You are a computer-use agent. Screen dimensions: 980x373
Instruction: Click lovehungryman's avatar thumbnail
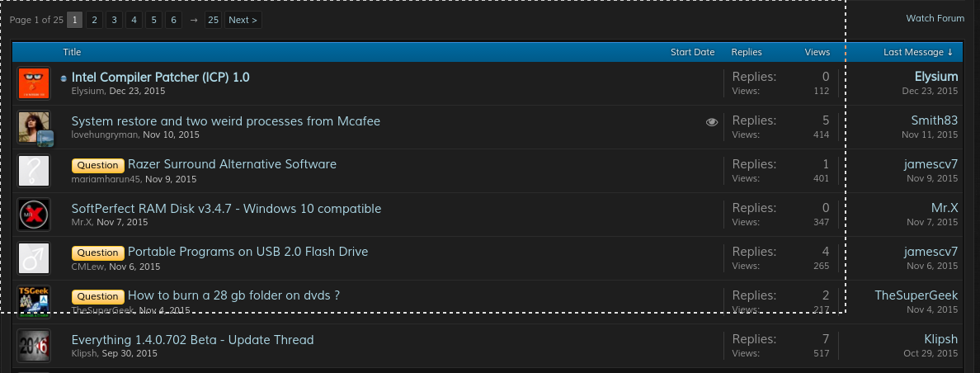[34, 127]
